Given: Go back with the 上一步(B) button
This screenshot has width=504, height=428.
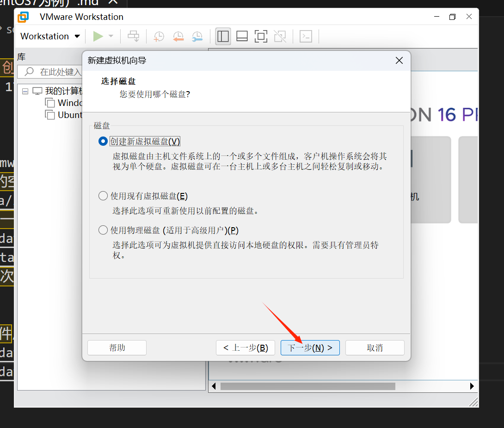Looking at the screenshot, I should 246,348.
